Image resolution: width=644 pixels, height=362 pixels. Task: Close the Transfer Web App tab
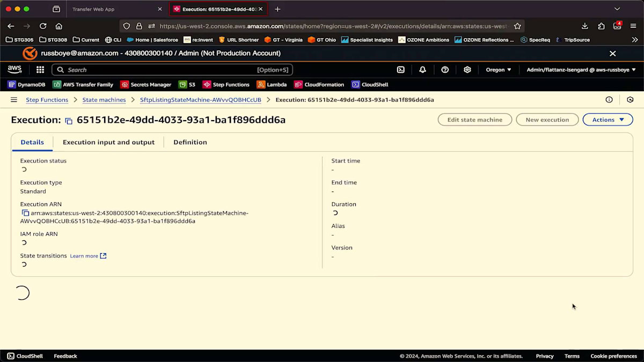[160, 9]
